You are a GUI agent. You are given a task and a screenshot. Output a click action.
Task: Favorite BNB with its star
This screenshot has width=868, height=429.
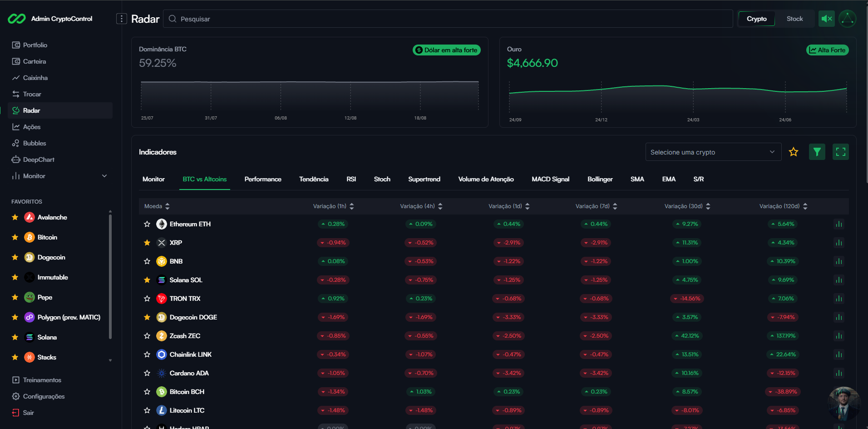tap(147, 261)
